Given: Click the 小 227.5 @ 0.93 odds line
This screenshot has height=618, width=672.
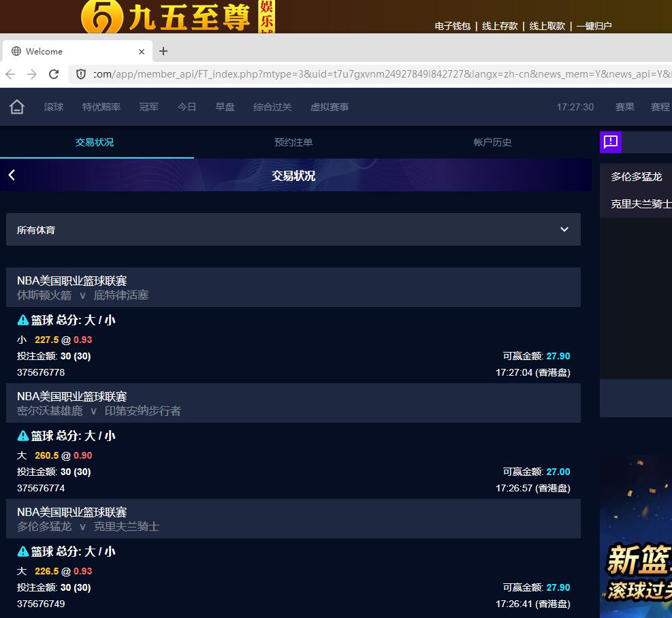Looking at the screenshot, I should tap(54, 340).
